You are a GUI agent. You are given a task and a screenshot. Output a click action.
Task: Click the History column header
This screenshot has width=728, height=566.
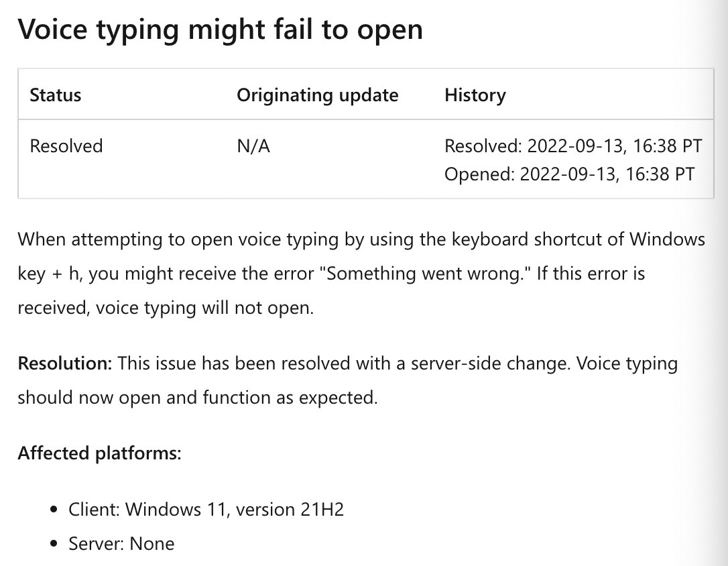click(475, 95)
